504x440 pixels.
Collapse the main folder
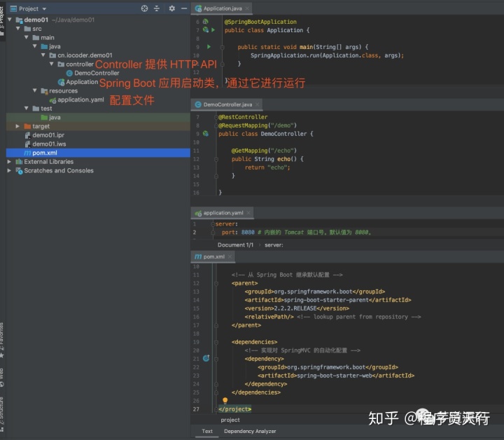pyautogui.click(x=27, y=38)
